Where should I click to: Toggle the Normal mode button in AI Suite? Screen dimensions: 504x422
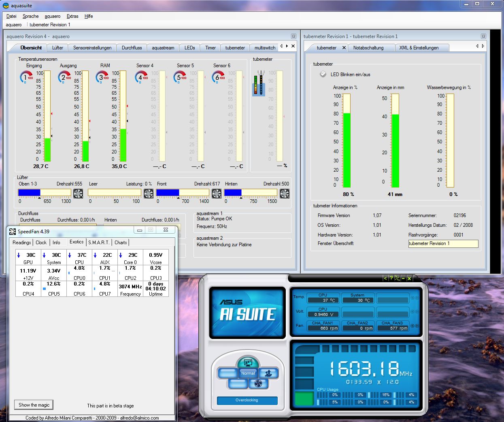[x=248, y=373]
